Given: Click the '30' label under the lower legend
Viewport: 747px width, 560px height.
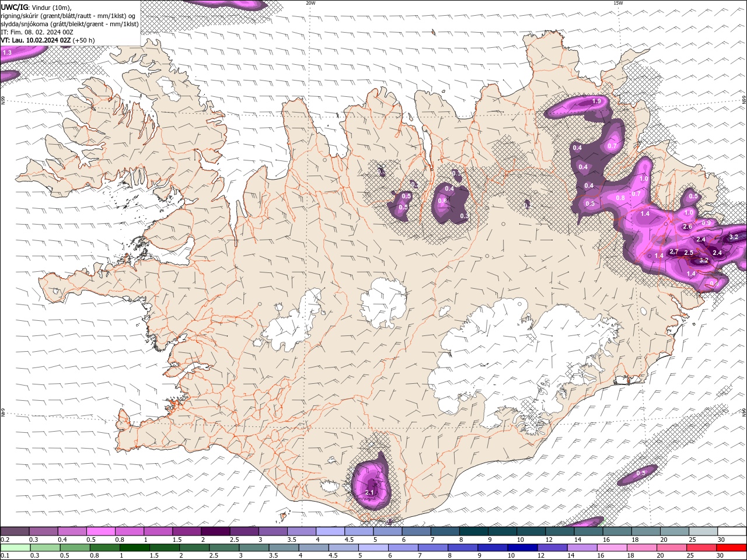Looking at the screenshot, I should click(x=721, y=556).
